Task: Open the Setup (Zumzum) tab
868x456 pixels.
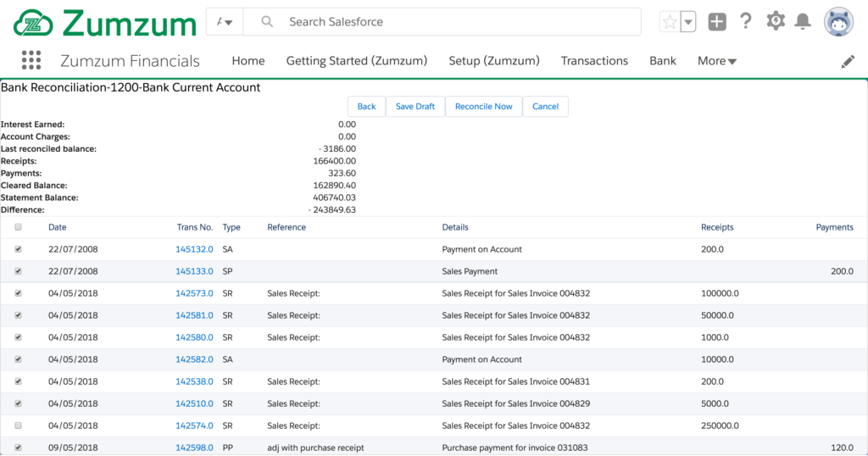Action: point(494,61)
